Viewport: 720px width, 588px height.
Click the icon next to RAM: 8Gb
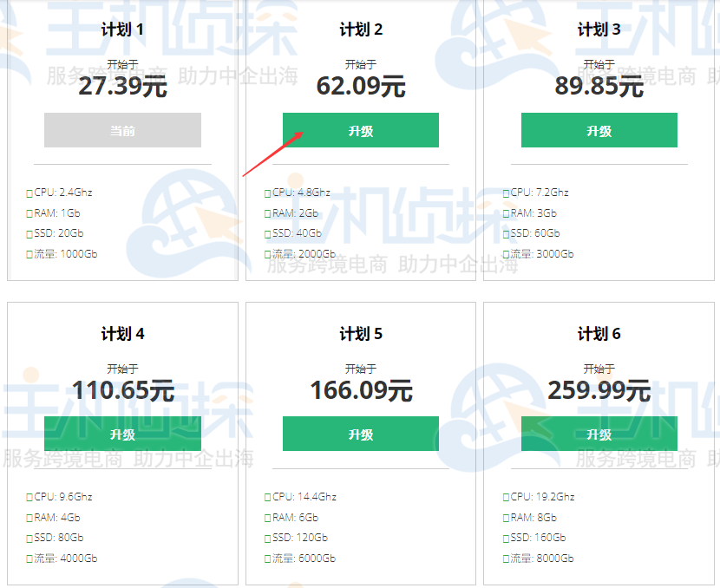(506, 517)
